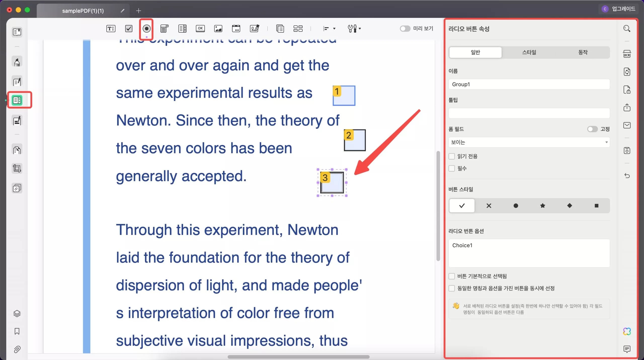Click the Protect PDF lock icon

tap(627, 90)
